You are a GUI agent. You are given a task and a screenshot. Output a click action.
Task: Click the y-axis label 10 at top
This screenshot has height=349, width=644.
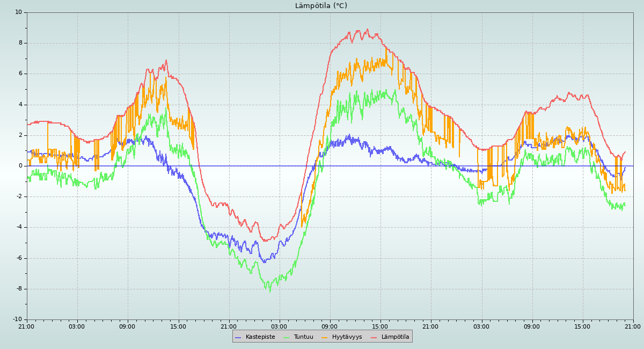click(19, 12)
